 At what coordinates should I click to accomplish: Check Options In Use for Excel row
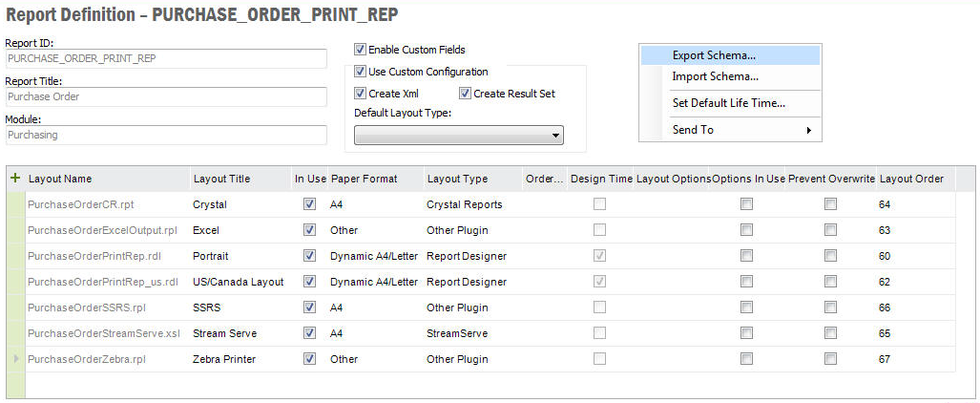tap(746, 230)
